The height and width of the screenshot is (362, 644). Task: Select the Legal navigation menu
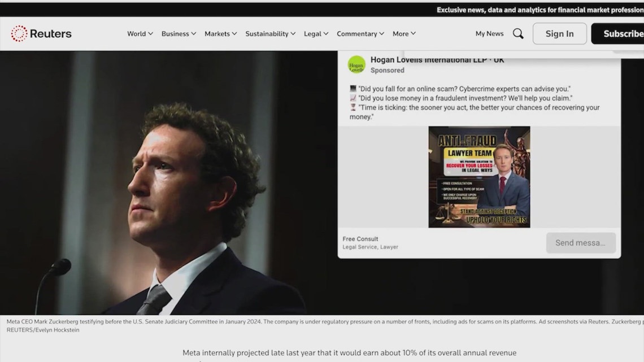[316, 34]
